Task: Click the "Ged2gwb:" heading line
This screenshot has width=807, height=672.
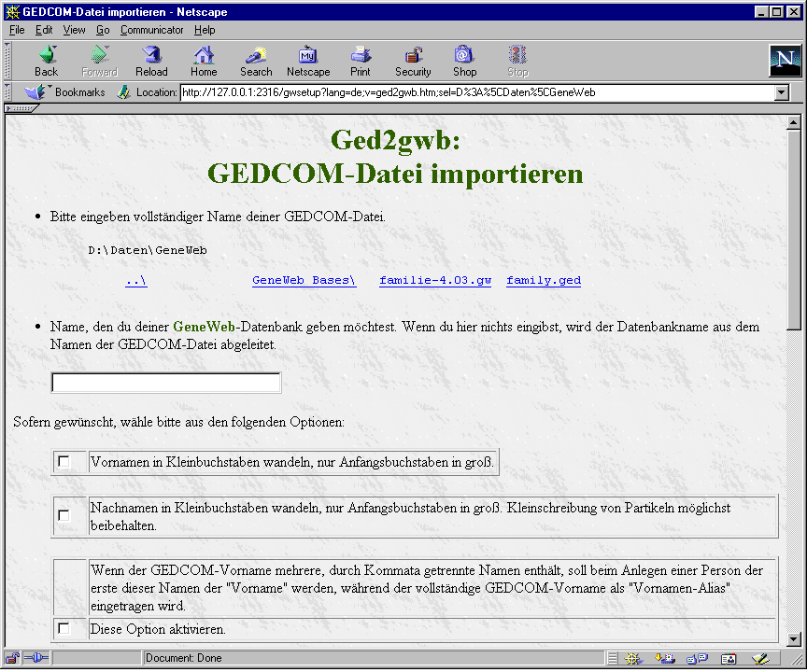Action: pyautogui.click(x=395, y=140)
